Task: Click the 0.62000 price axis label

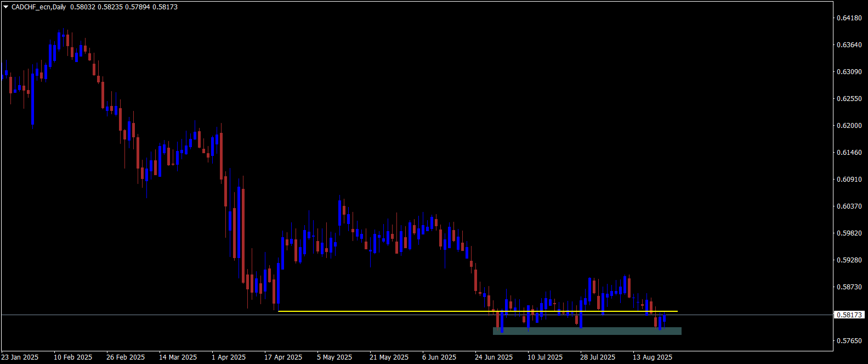Action: [x=849, y=126]
